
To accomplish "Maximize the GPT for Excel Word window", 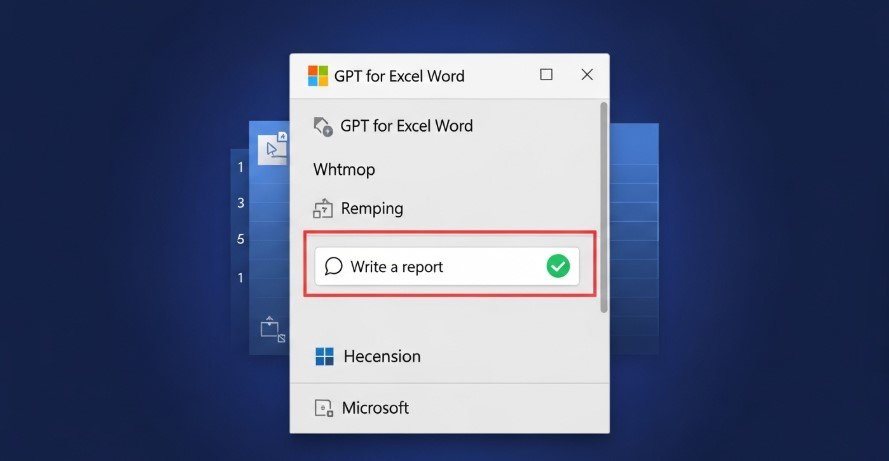I will (546, 74).
